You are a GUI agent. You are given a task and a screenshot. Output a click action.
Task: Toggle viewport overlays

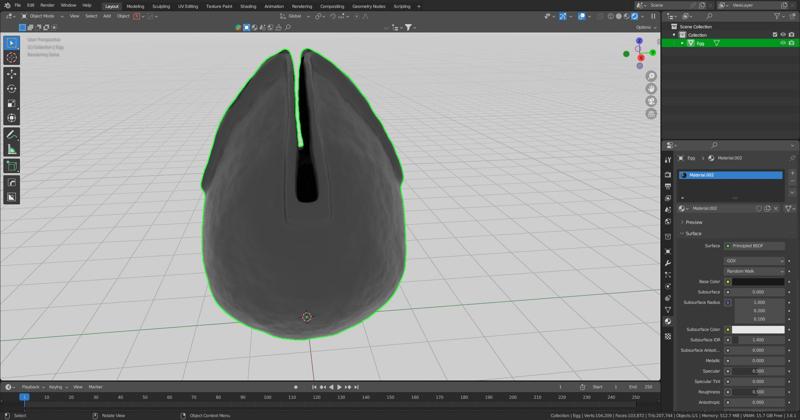[582, 16]
